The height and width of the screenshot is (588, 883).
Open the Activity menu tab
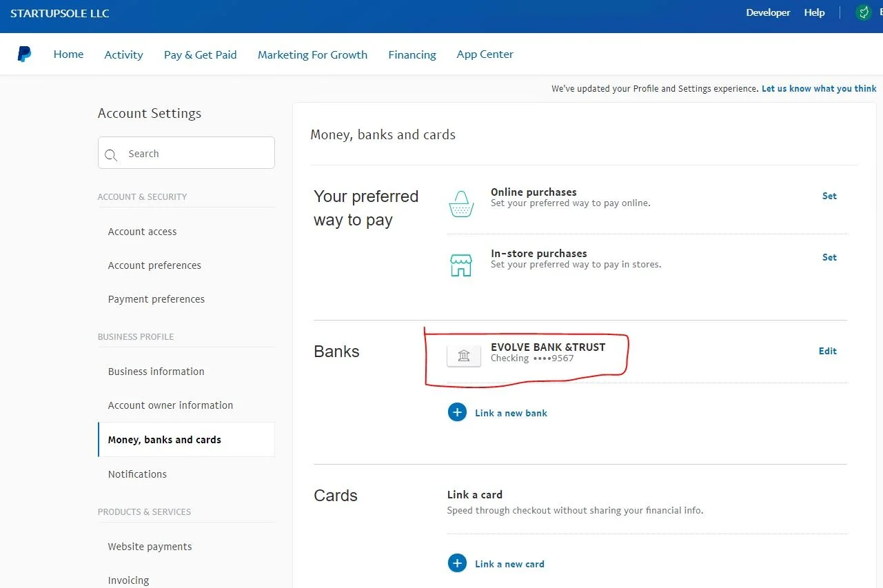coord(123,54)
